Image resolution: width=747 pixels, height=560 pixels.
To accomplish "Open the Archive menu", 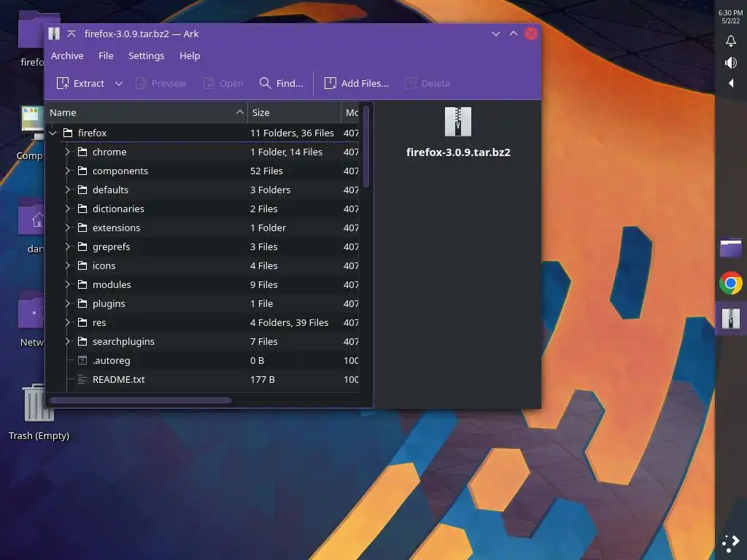I will (67, 55).
